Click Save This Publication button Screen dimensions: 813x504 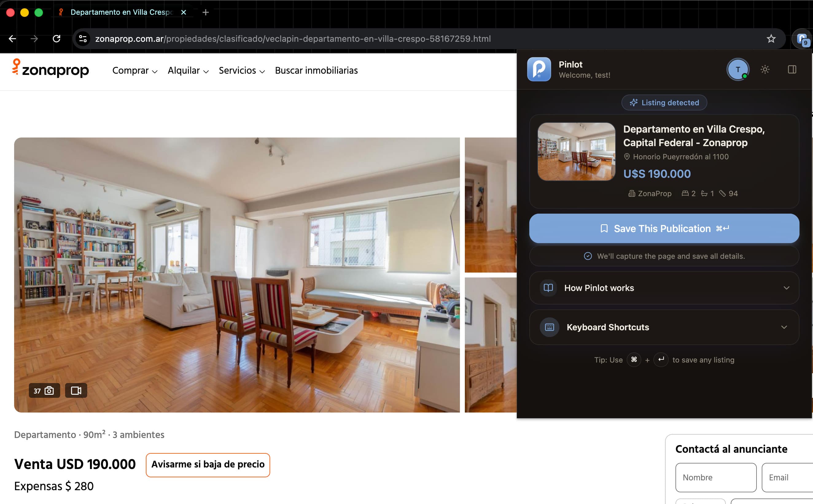point(664,229)
